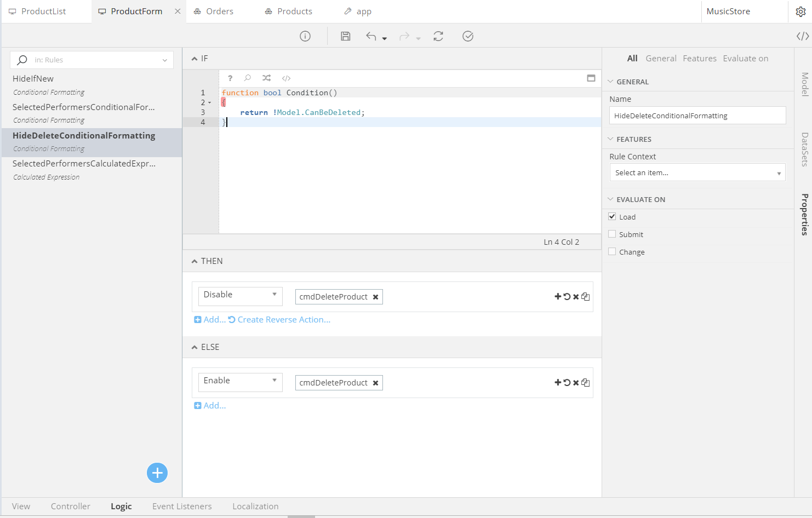
Task: Click the validate checkmark circle icon
Action: (x=468, y=36)
